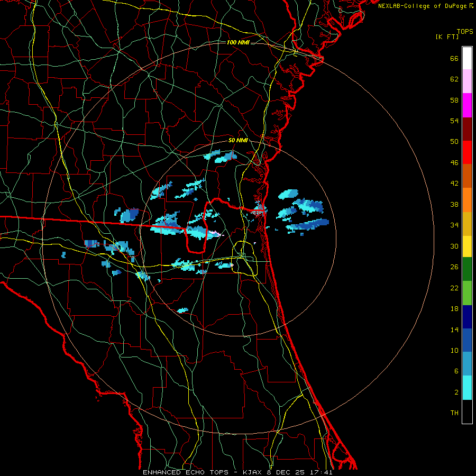Click the legend value 38
The image size is (476, 476).
(x=454, y=204)
